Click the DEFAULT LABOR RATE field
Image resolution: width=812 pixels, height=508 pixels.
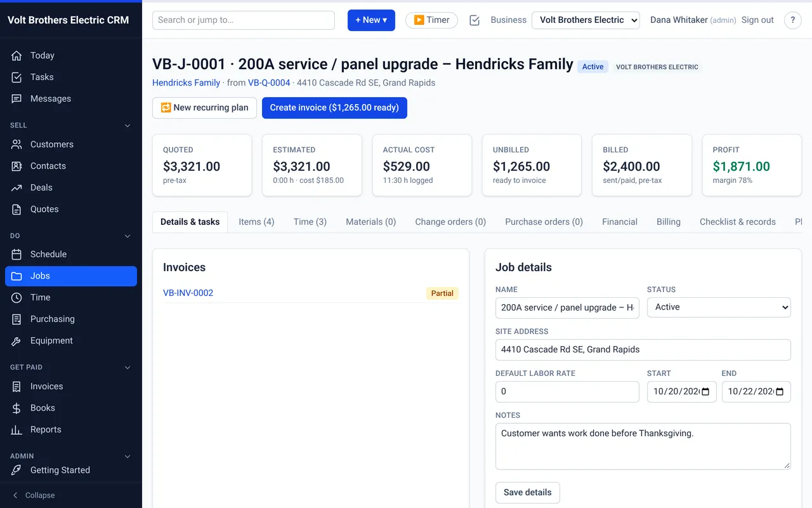point(567,392)
